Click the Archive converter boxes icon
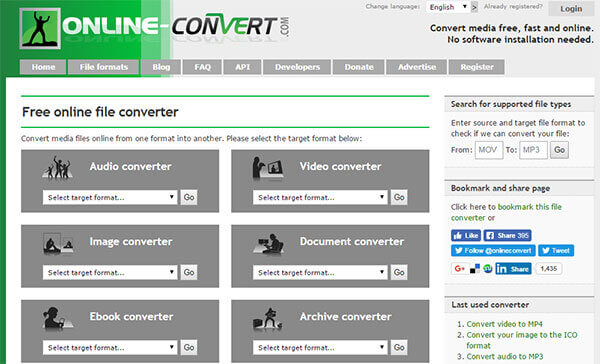 [267, 318]
